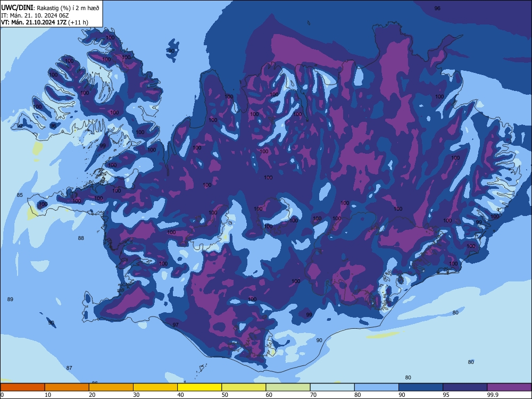Click legend tick label '10'
532x399 pixels.
[x=48, y=395]
